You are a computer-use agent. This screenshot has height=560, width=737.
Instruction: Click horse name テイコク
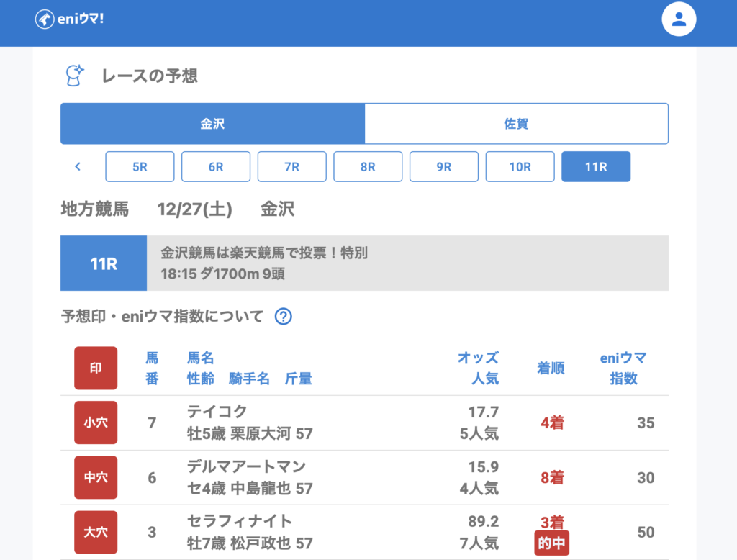(x=217, y=412)
